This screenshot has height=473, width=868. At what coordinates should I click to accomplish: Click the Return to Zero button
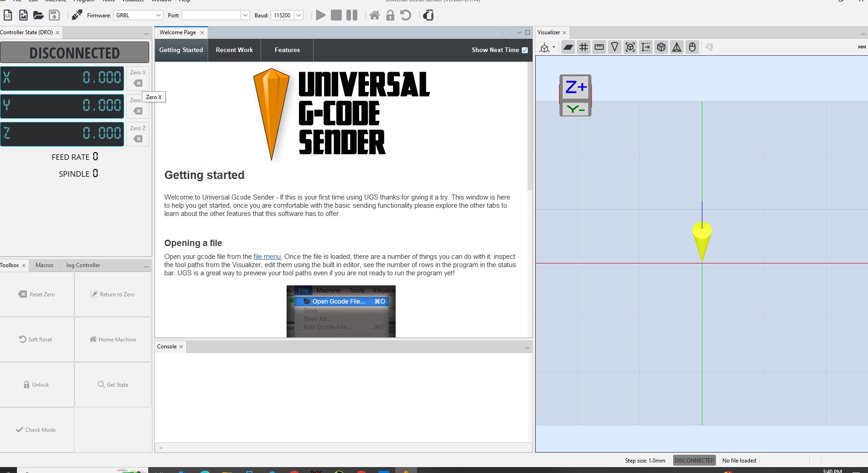point(113,294)
